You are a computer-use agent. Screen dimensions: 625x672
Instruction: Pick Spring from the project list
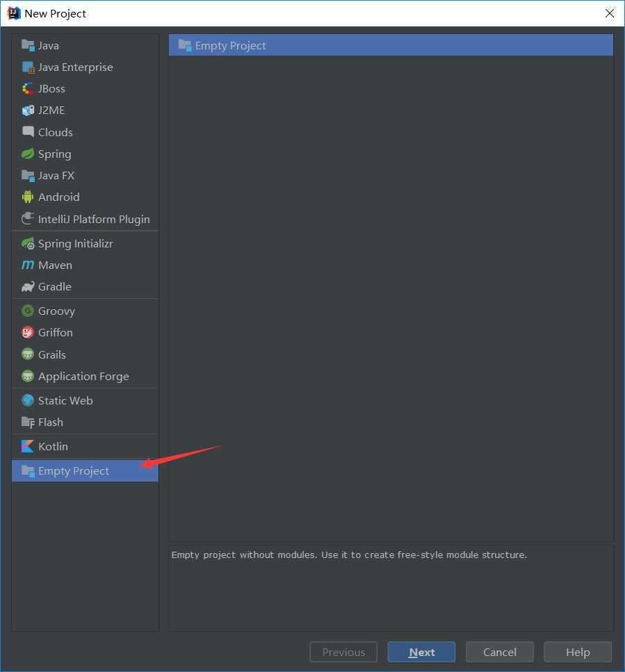[85, 154]
